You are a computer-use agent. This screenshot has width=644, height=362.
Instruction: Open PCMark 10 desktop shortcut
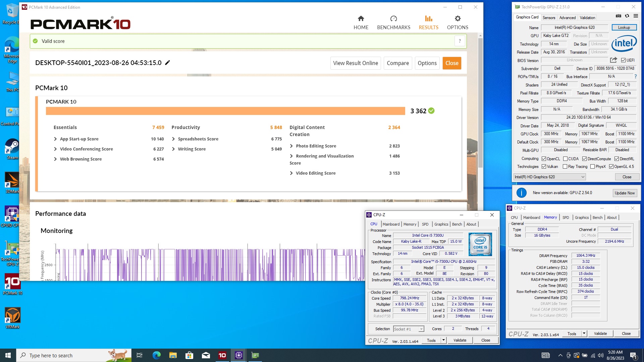click(x=12, y=284)
